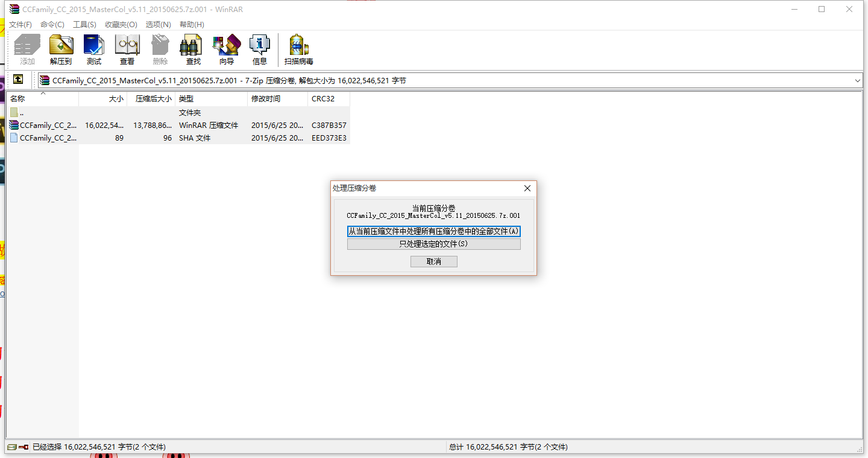
Task: Click the 取消 button in dialog
Action: 434,261
